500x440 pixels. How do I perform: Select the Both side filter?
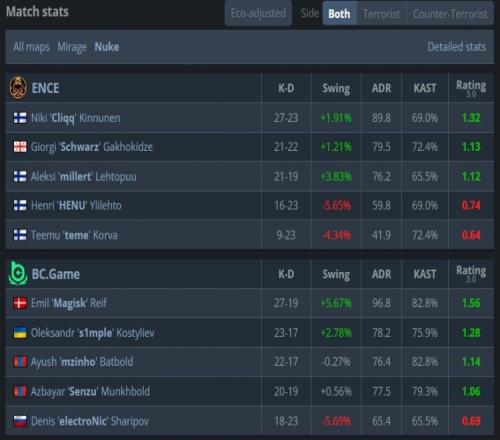click(x=339, y=14)
